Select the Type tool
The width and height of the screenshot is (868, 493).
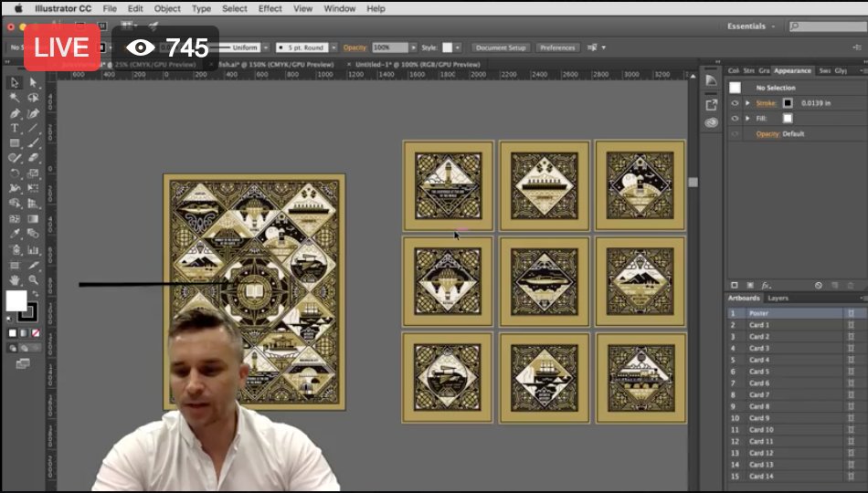15,129
